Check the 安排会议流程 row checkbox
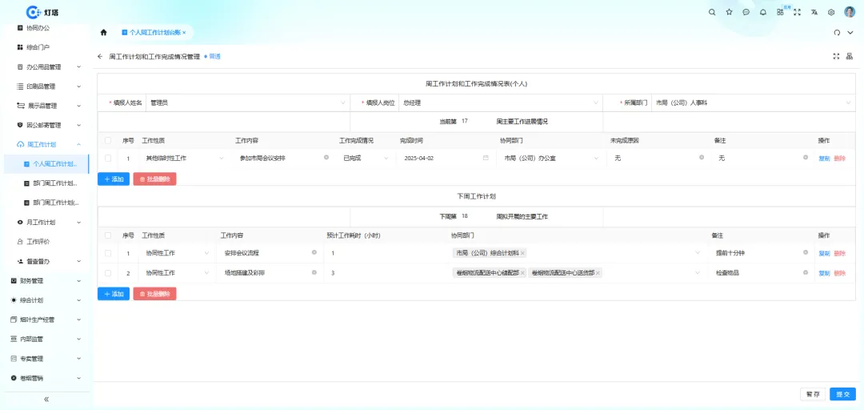 tap(108, 253)
